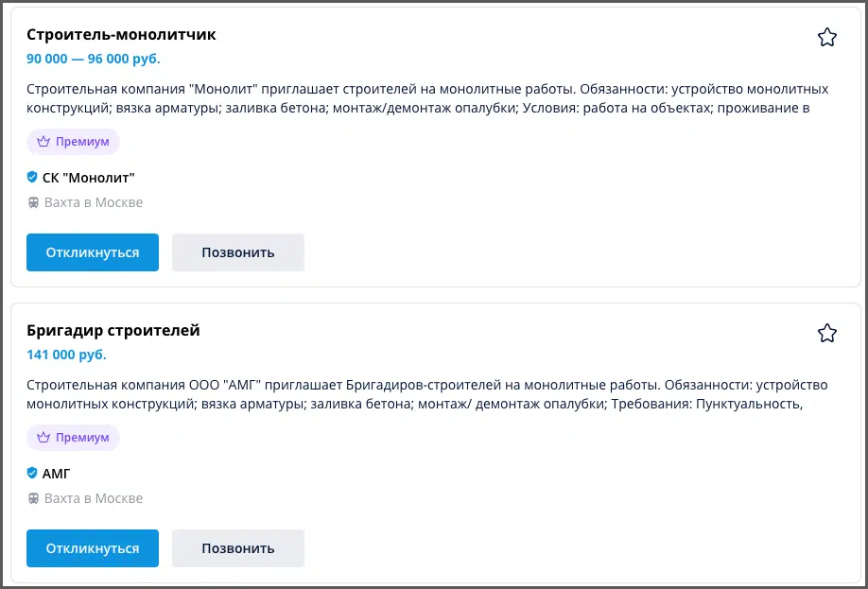This screenshot has height=589, width=868.
Task: Click the crown icon in the second Премиум badge
Action: click(x=43, y=438)
